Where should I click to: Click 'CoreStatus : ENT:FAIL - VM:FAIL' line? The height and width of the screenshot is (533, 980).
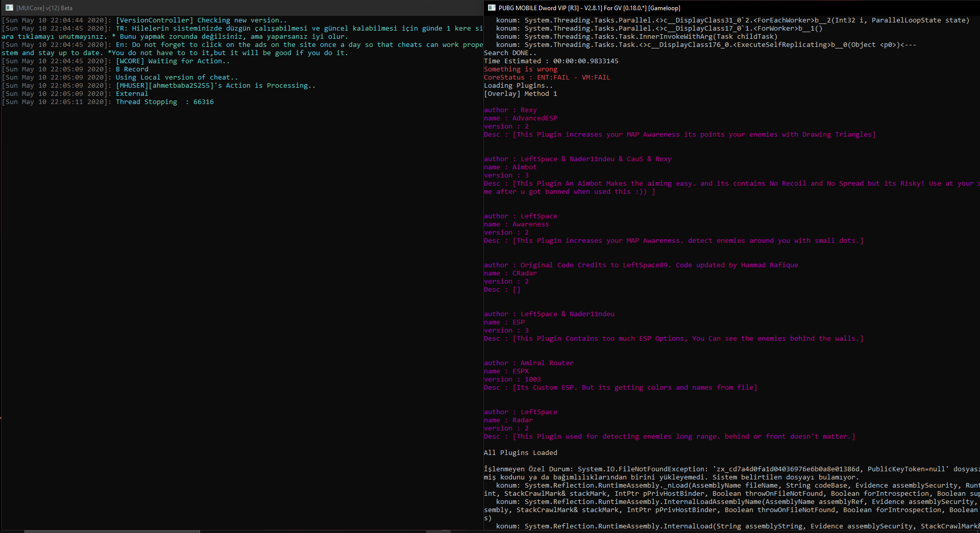pos(547,78)
